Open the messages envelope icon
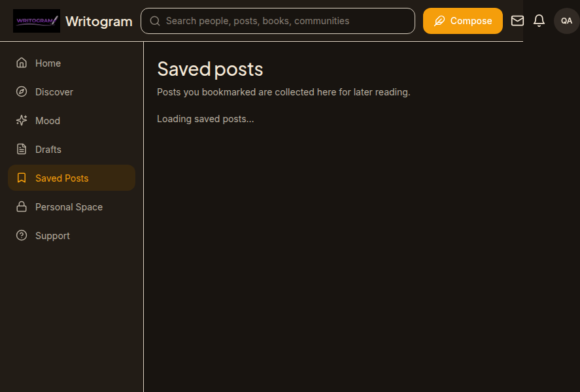This screenshot has height=392, width=580. click(x=517, y=21)
